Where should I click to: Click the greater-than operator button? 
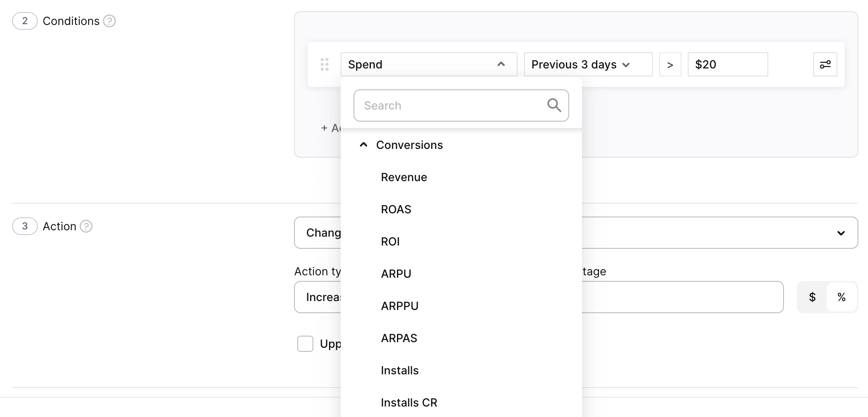[670, 64]
